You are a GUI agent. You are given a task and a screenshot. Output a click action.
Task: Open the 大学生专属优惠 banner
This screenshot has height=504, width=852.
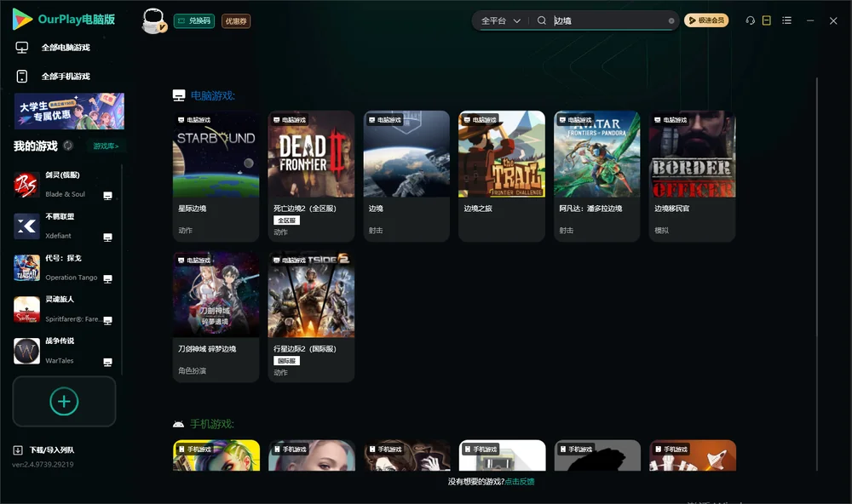[69, 111]
